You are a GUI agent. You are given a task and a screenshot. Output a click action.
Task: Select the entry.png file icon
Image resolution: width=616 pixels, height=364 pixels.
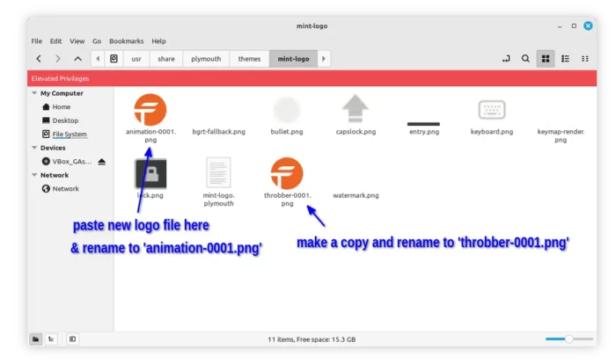(x=423, y=124)
